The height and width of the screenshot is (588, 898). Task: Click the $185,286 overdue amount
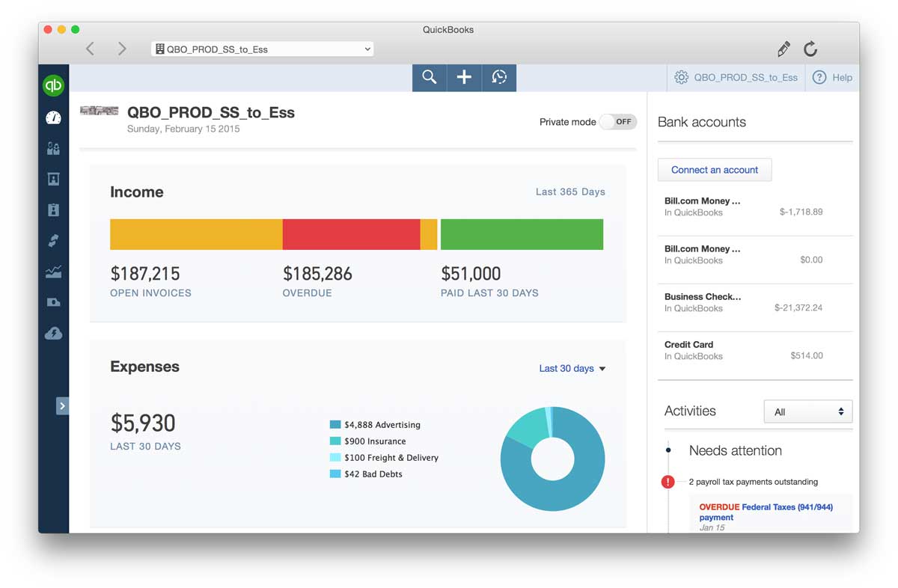click(x=317, y=274)
